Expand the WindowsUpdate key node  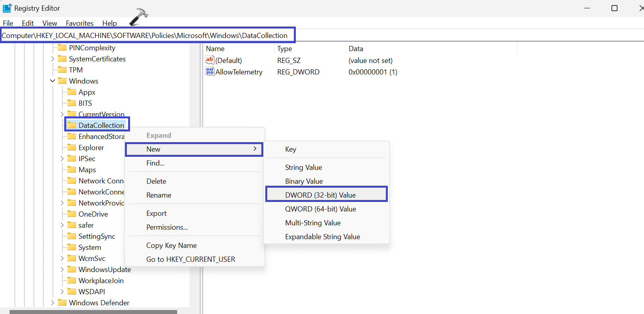[x=62, y=270]
